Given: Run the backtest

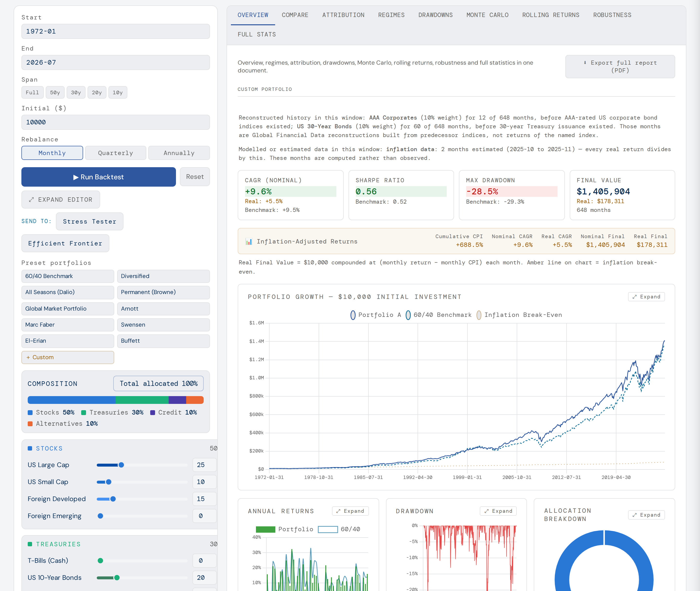Looking at the screenshot, I should coord(98,177).
